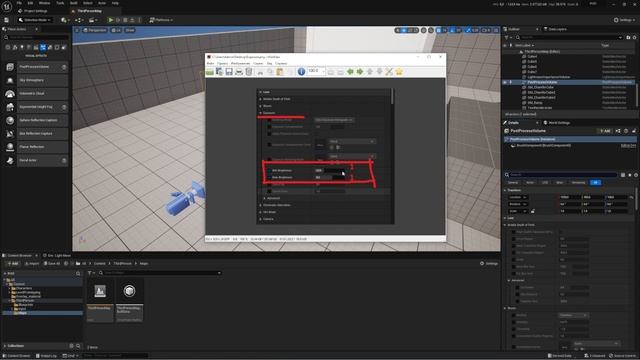Click the Add button in Content Browser
Viewport: 640px width, 360px height.
[x=12, y=264]
